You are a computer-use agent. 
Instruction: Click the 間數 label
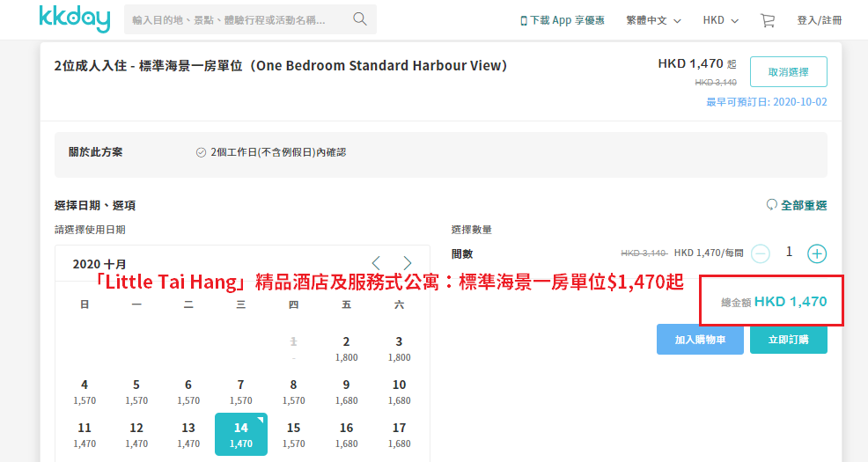click(461, 254)
